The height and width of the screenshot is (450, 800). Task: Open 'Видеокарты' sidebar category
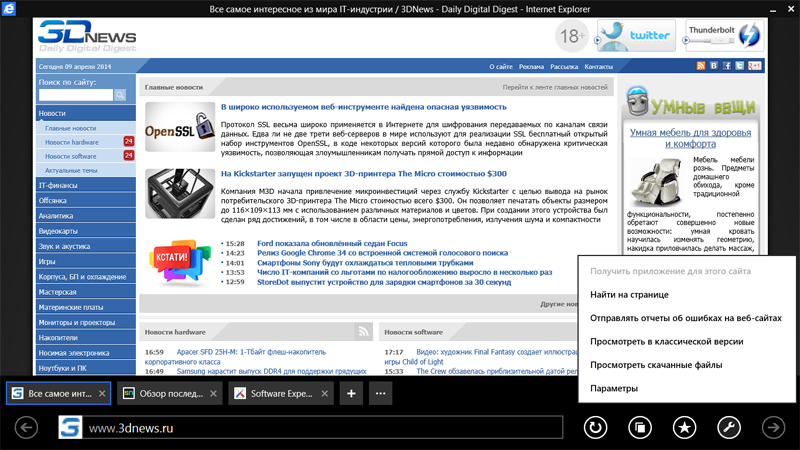coord(86,231)
